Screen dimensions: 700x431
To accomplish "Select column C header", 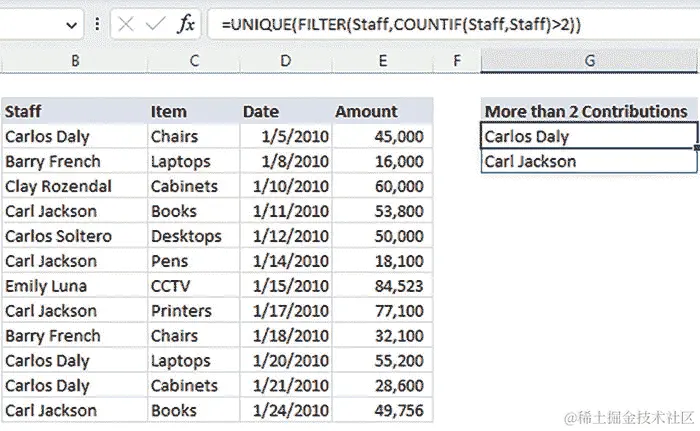I will click(x=193, y=61).
